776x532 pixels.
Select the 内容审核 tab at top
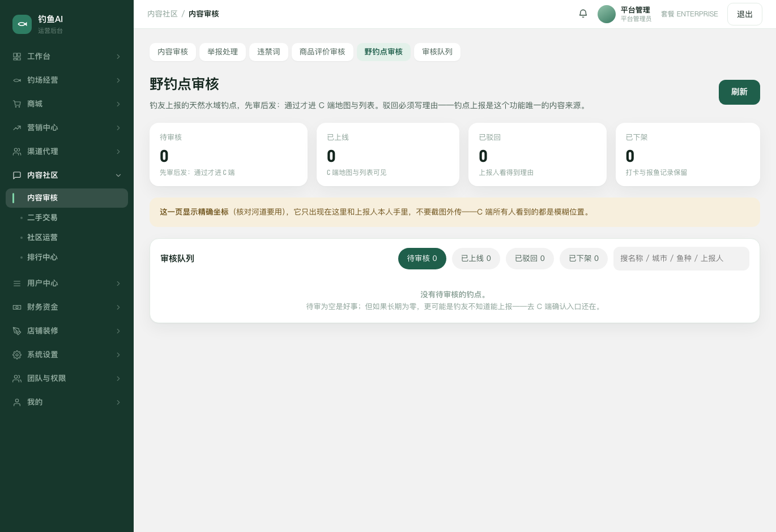(x=173, y=52)
